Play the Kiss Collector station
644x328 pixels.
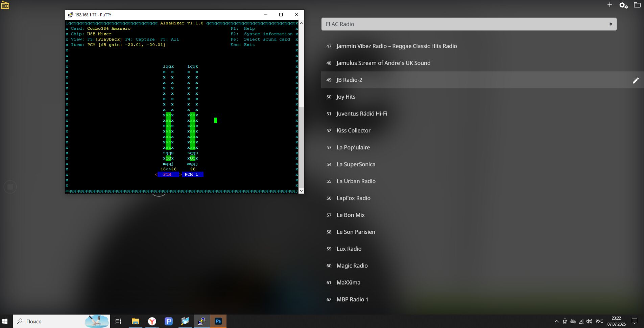[482, 130]
